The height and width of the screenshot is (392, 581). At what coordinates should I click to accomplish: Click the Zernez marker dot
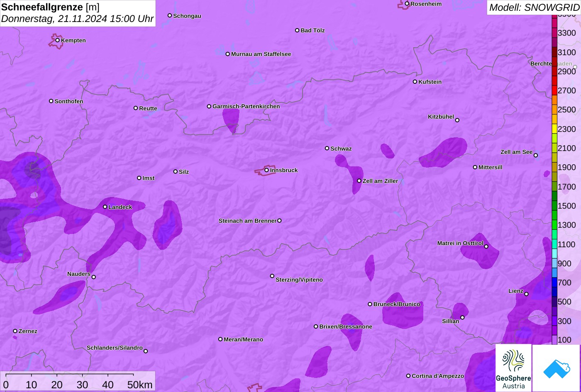click(15, 331)
